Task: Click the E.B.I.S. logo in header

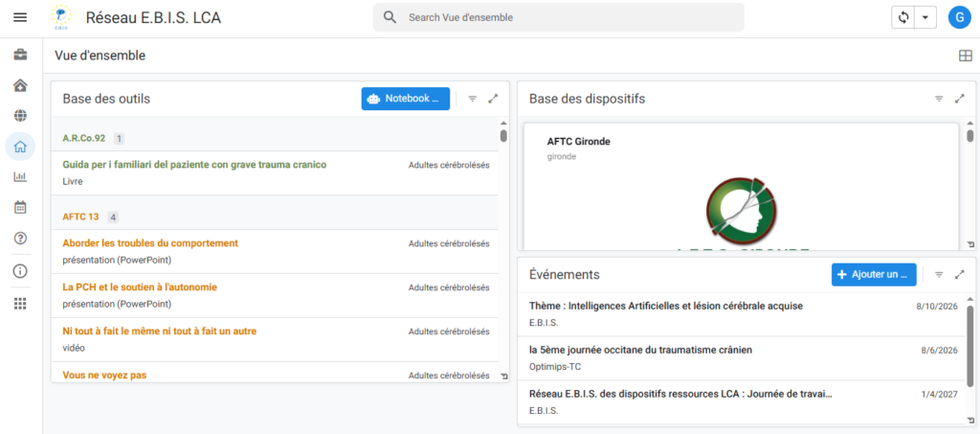Action: [60, 17]
